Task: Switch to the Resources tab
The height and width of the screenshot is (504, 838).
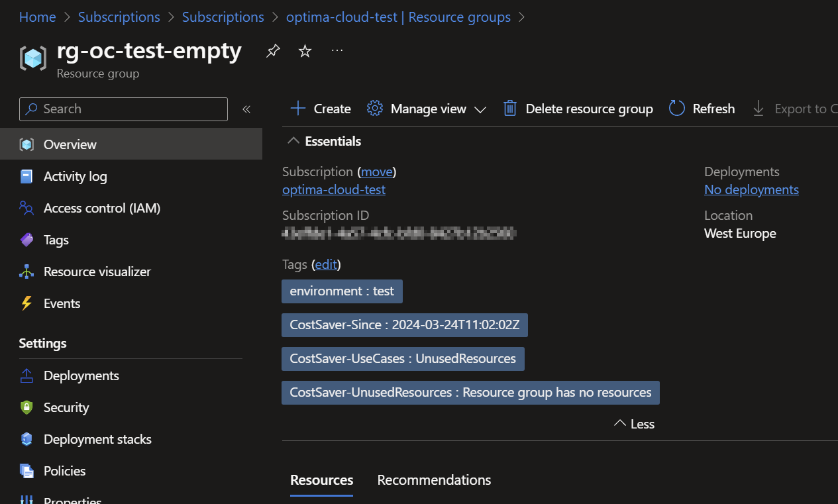Action: coord(321,480)
